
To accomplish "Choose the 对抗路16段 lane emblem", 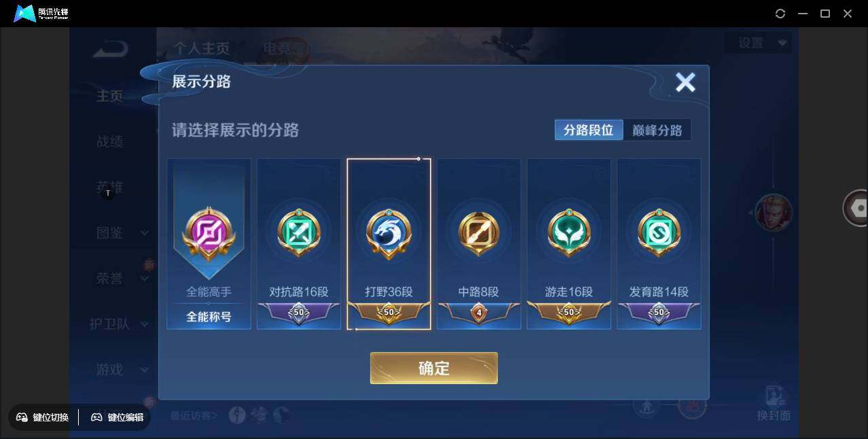I will [x=299, y=233].
